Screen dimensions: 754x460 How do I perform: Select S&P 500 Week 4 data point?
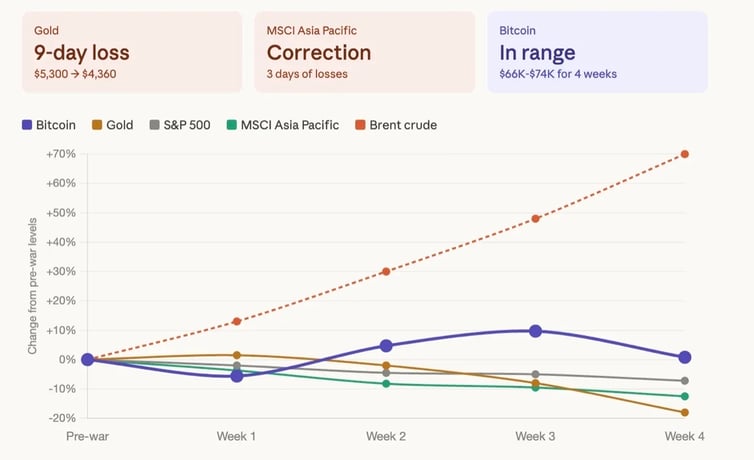685,381
